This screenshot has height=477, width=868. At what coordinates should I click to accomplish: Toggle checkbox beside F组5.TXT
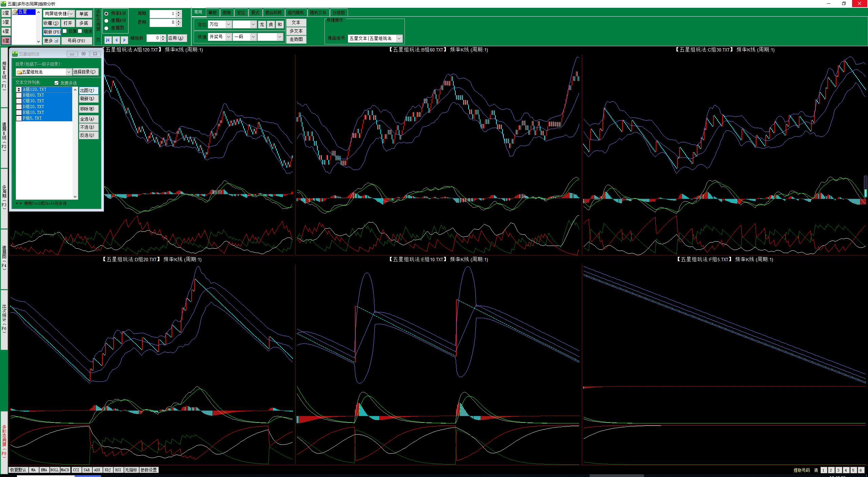coord(19,119)
